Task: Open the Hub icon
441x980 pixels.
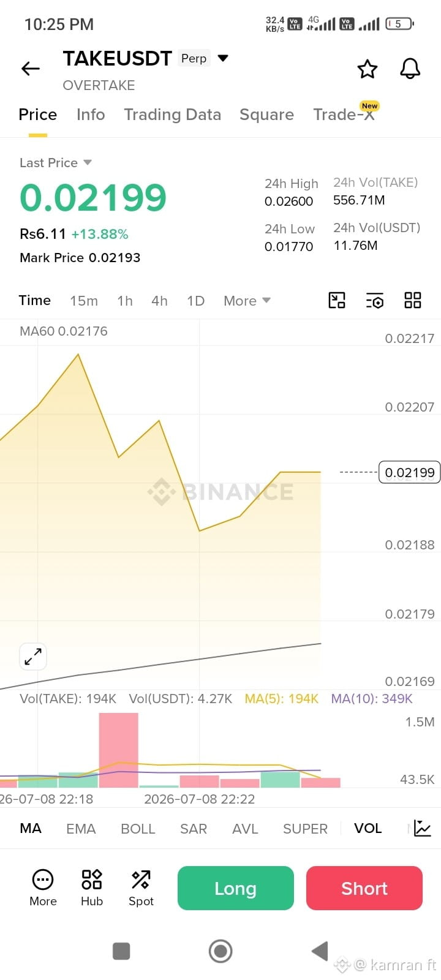Action: click(92, 888)
